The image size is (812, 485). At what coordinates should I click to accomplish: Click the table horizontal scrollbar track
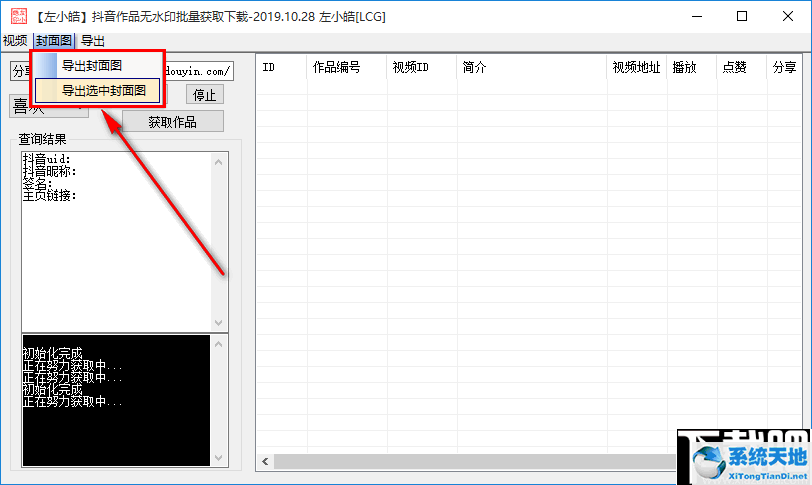[x=474, y=461]
